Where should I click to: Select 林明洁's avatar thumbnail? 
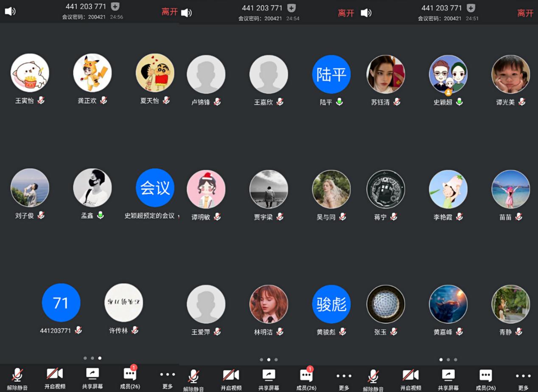(x=269, y=304)
